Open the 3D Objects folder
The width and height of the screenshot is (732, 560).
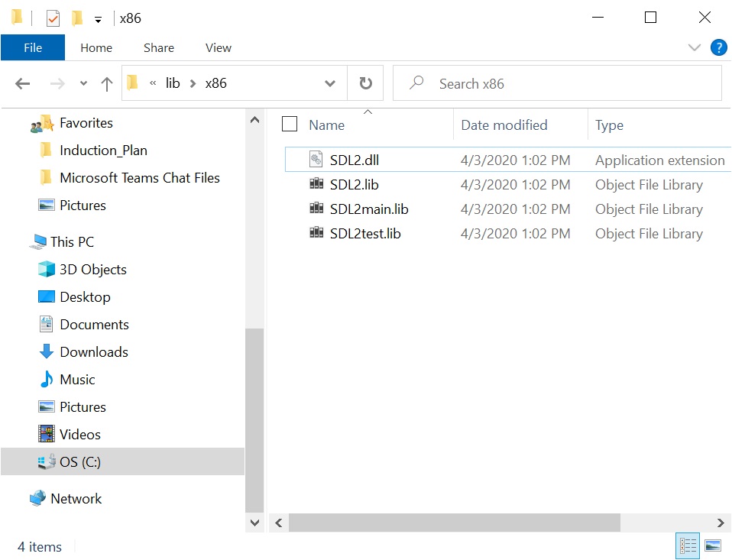93,269
